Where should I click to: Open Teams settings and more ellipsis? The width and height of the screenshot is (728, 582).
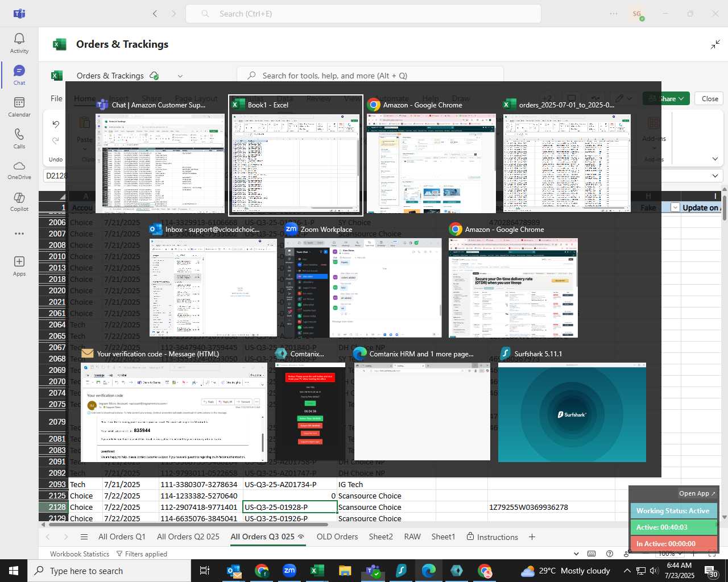(x=613, y=14)
